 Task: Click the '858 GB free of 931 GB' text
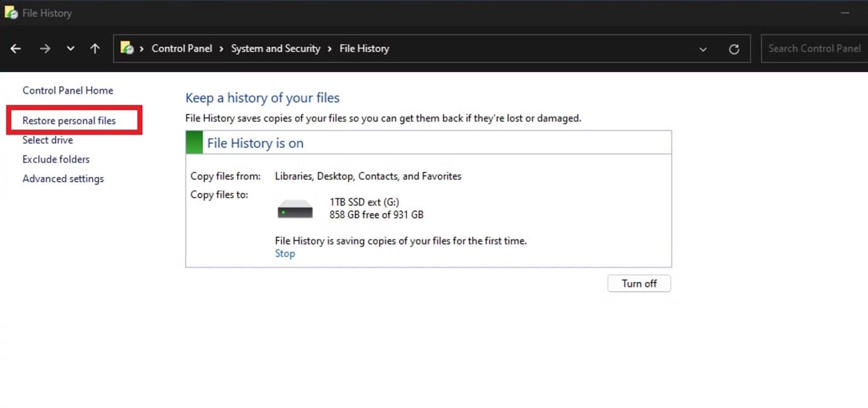click(x=377, y=215)
